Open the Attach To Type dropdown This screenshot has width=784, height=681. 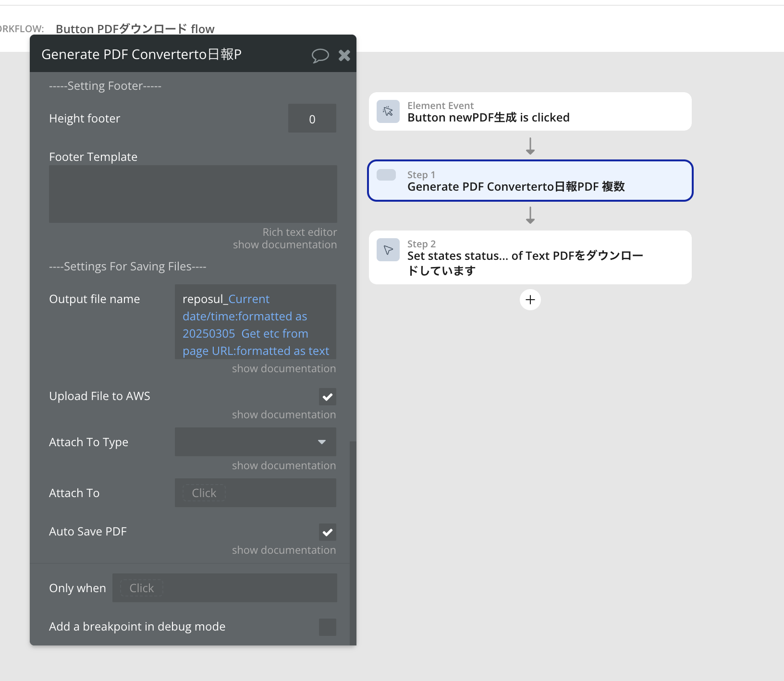click(255, 442)
